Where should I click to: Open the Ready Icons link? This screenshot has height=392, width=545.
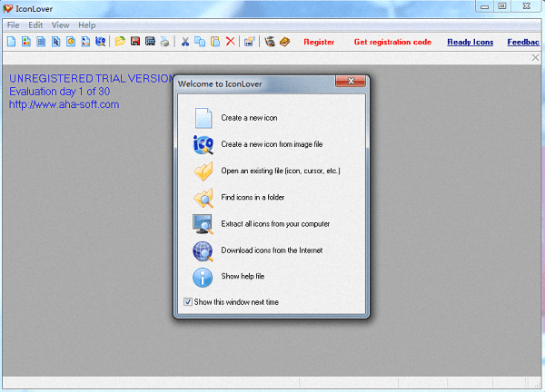pos(470,42)
